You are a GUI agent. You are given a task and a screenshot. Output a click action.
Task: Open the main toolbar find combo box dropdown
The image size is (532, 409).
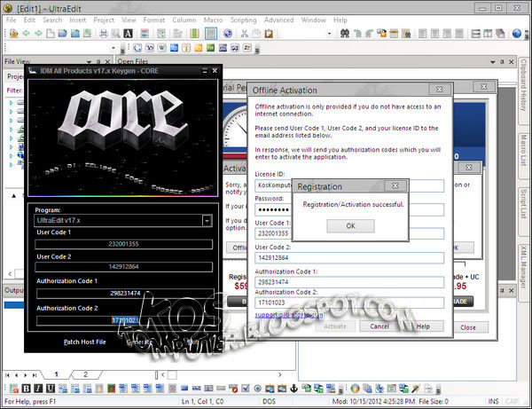(329, 34)
